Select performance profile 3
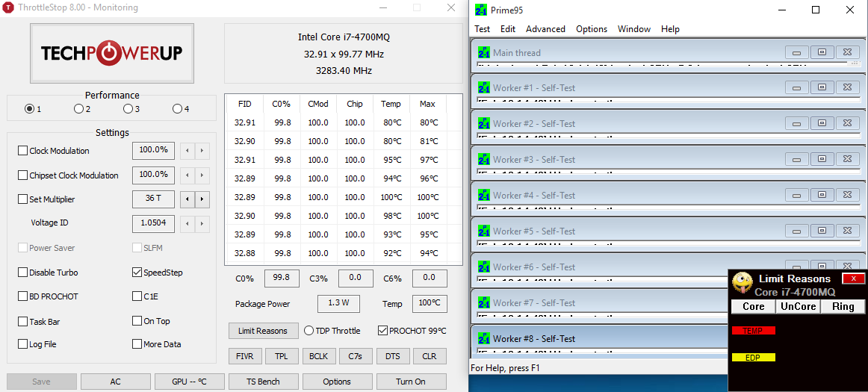 coord(128,109)
